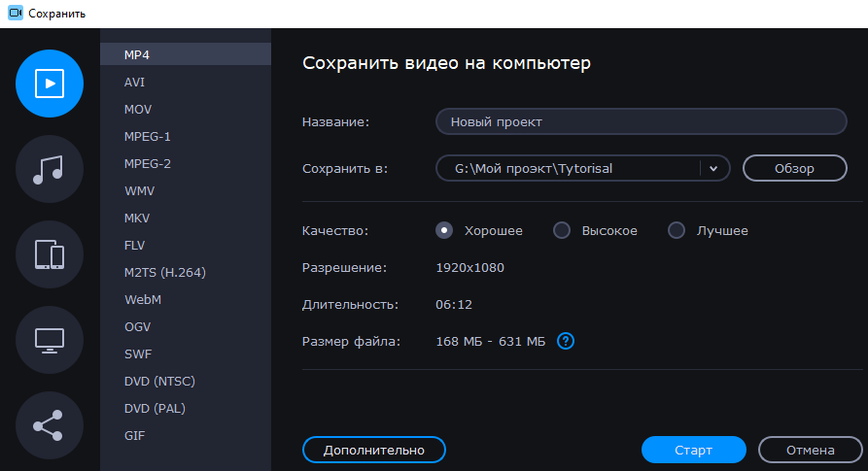Click the Обзор browse button
The width and height of the screenshot is (868, 471).
794,168
